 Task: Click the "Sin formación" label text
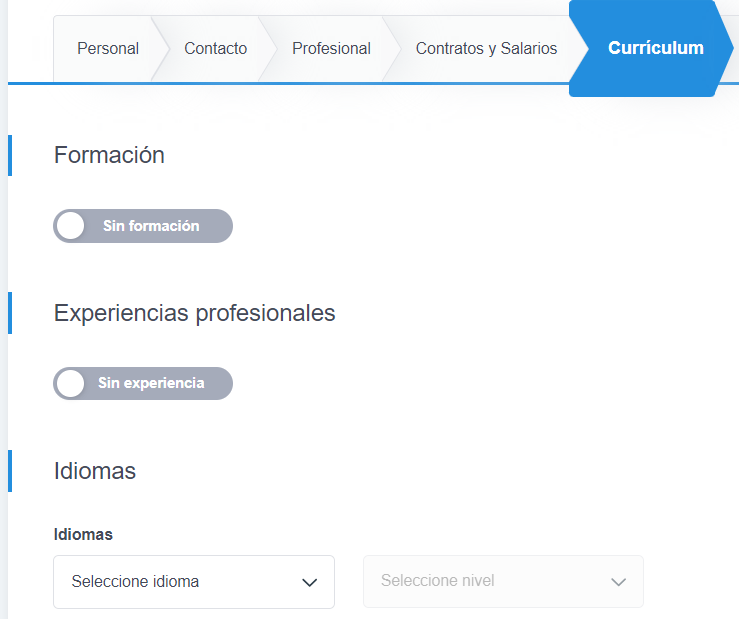click(151, 226)
